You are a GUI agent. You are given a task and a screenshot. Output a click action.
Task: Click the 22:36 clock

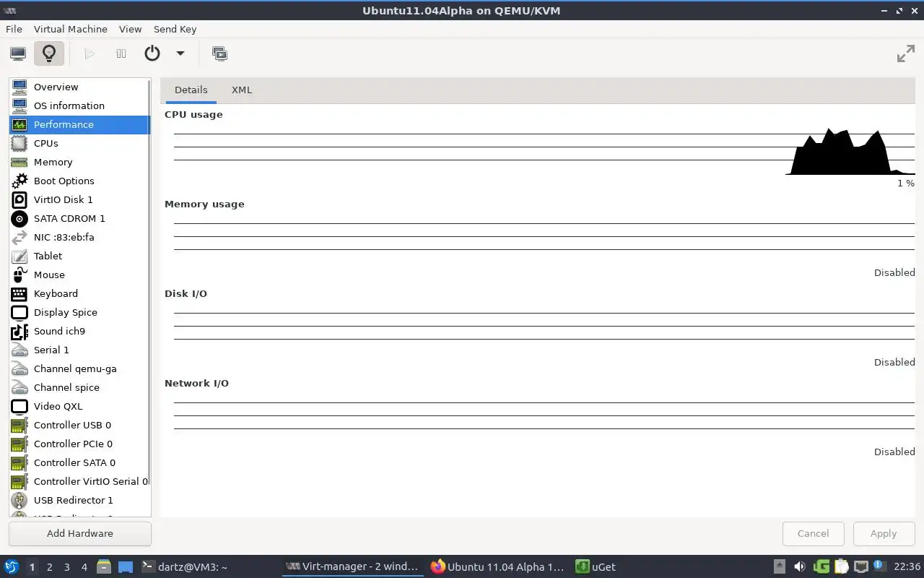(907, 567)
